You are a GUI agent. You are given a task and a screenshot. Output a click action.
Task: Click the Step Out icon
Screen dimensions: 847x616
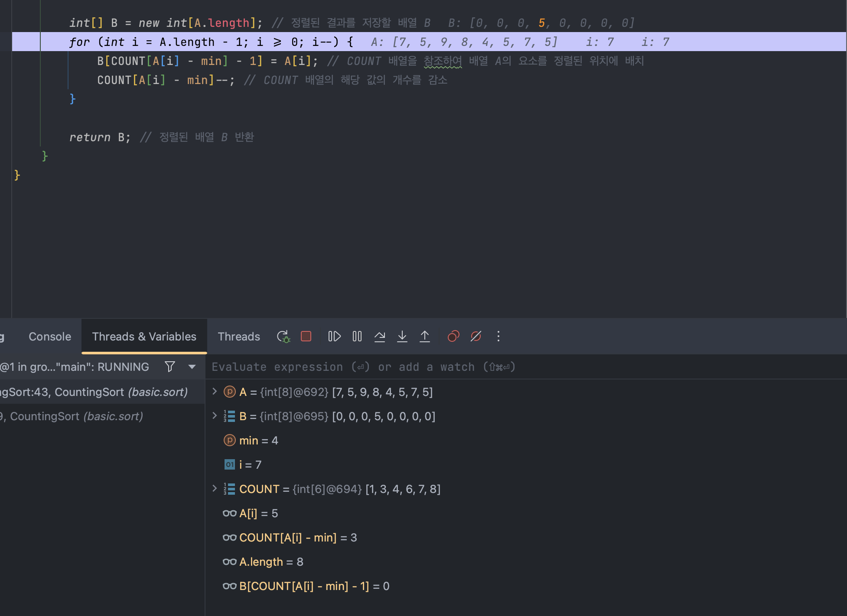(425, 337)
